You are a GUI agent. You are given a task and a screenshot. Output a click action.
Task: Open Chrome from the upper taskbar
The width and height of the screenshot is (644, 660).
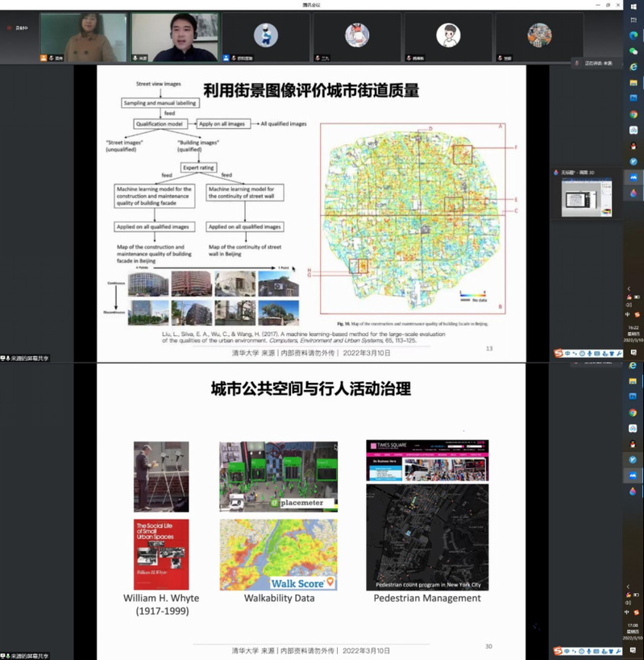634,114
